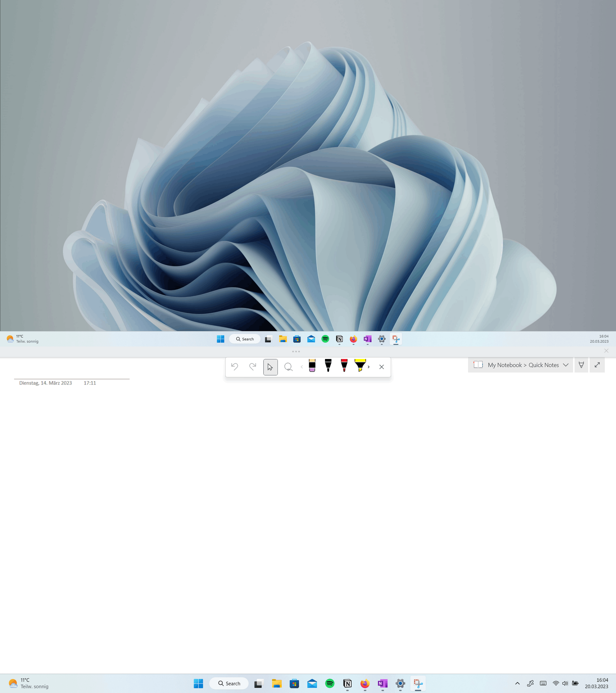Open OneNote in the taskbar with the system tray
The height and width of the screenshot is (693, 616).
point(382,683)
